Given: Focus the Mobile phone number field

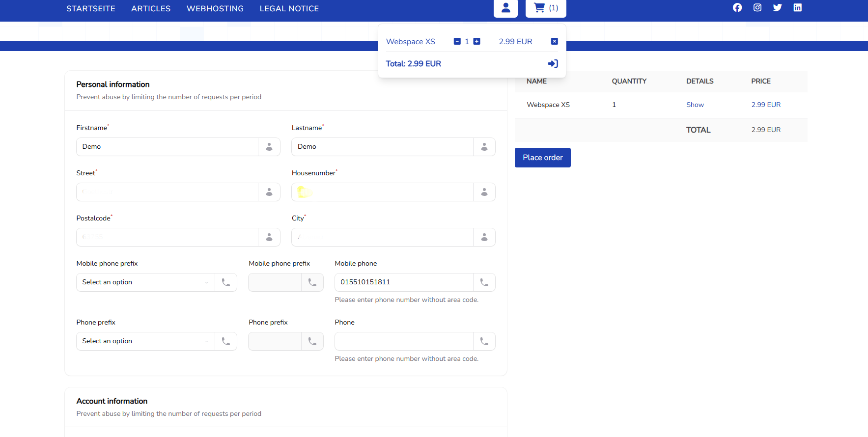Looking at the screenshot, I should [x=403, y=282].
